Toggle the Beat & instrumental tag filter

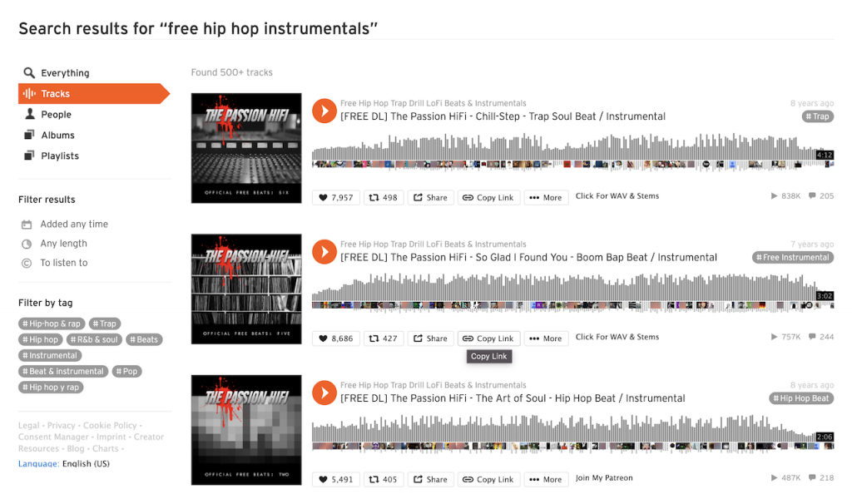[63, 372]
